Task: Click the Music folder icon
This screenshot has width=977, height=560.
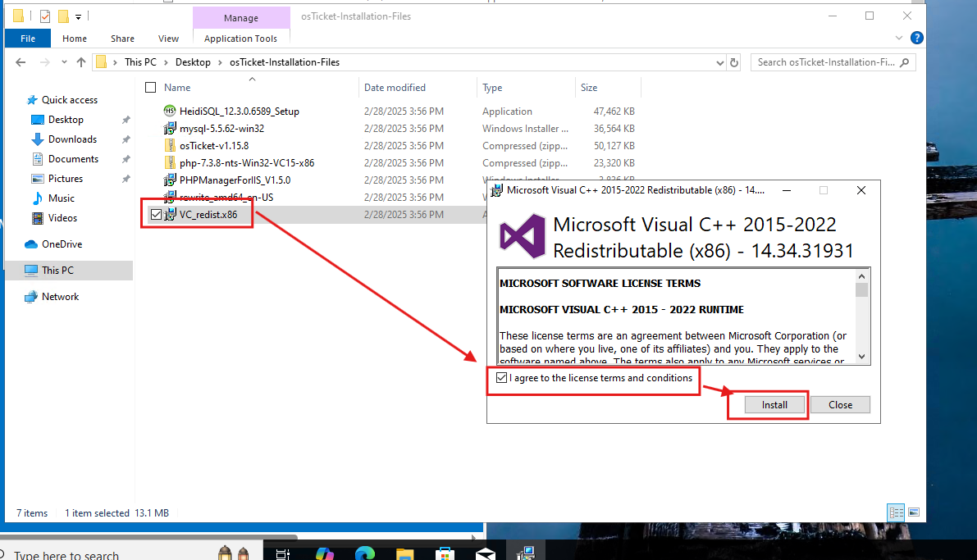Action: pos(38,198)
